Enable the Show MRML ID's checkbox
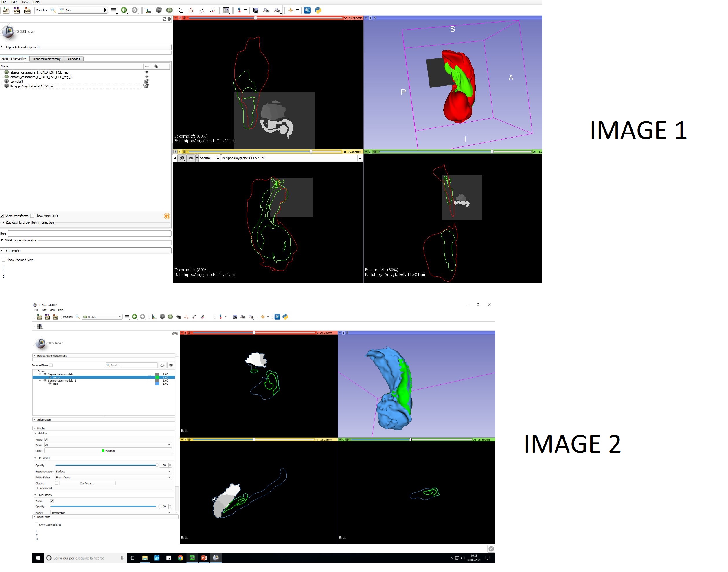 pos(32,216)
